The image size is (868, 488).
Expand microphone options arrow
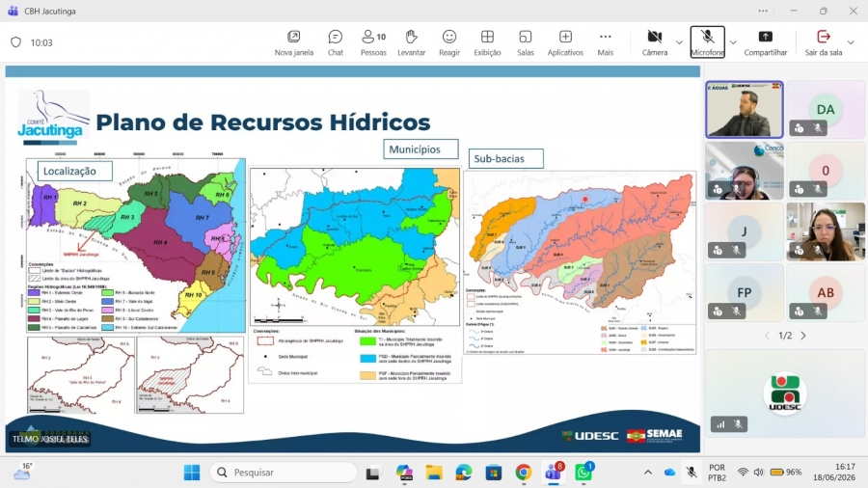(733, 42)
